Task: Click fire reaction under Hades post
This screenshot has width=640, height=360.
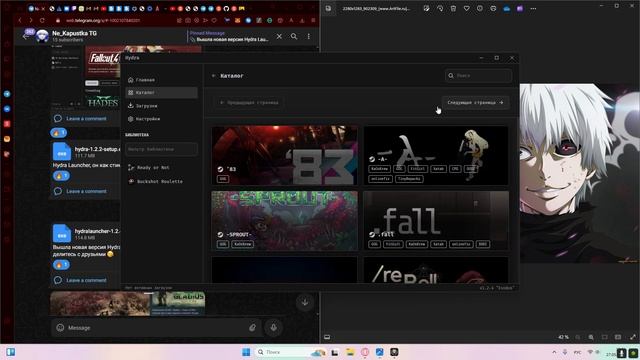Action: 58,133
